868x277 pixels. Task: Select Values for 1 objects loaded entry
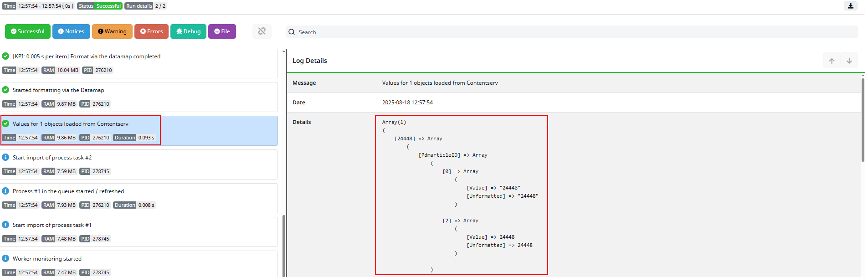pyautogui.click(x=139, y=131)
